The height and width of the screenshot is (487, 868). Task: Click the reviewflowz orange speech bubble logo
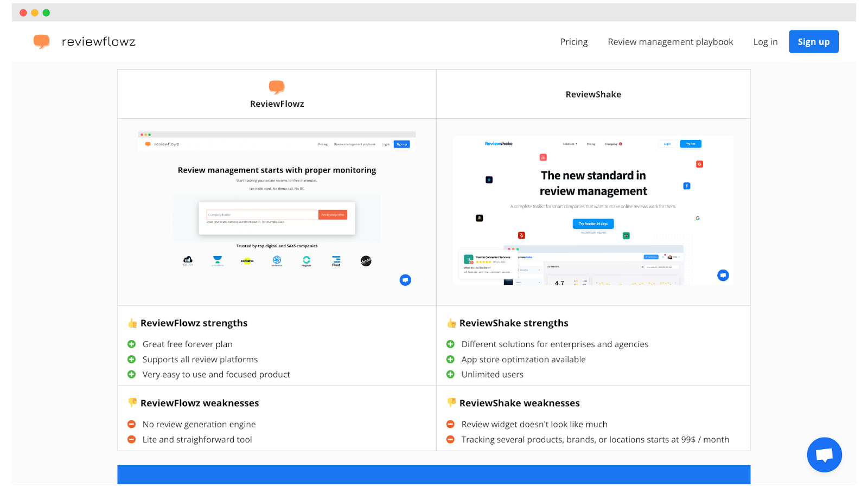pos(41,42)
